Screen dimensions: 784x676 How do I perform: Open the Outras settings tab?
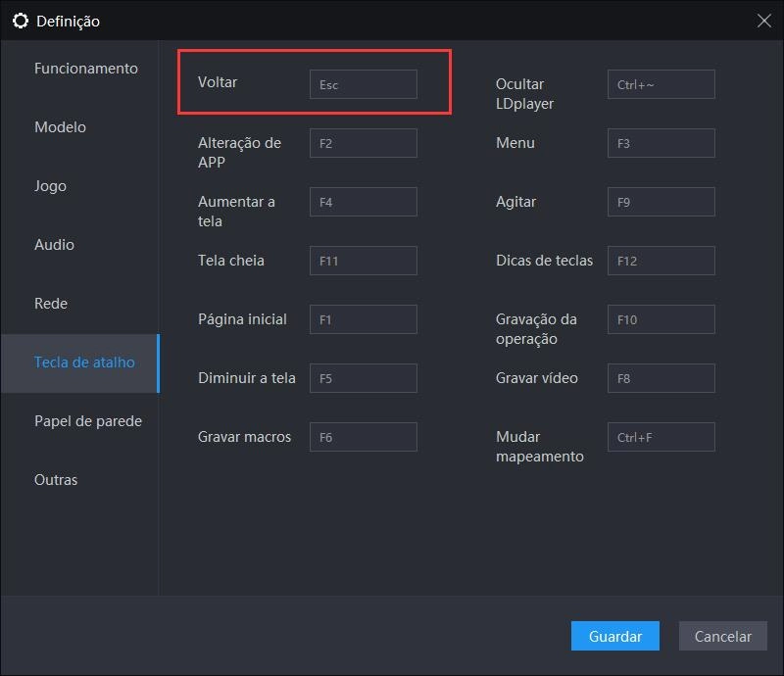pos(56,480)
